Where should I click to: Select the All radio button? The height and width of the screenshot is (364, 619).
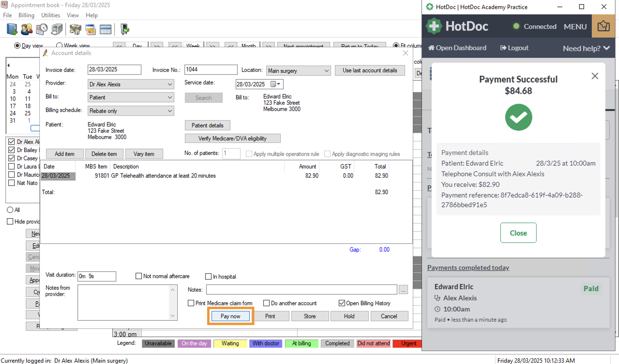pyautogui.click(x=10, y=210)
